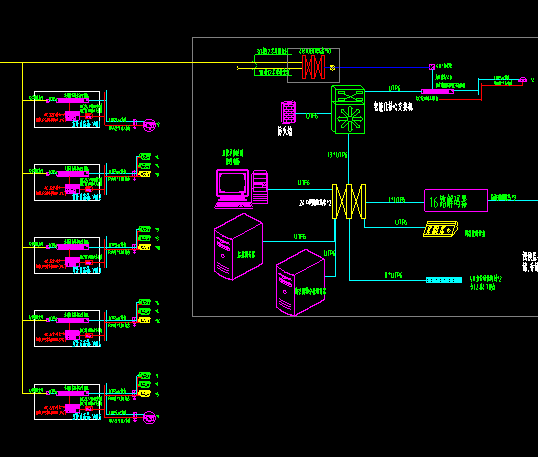Click the top-right small magenta camera symbol
Viewport: 538px width, 457px height.
point(523,80)
